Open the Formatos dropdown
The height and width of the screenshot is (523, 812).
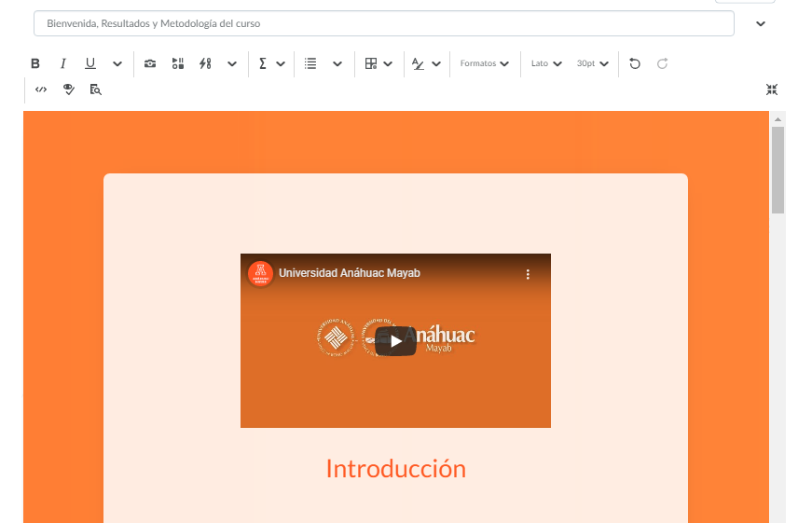[x=484, y=63]
